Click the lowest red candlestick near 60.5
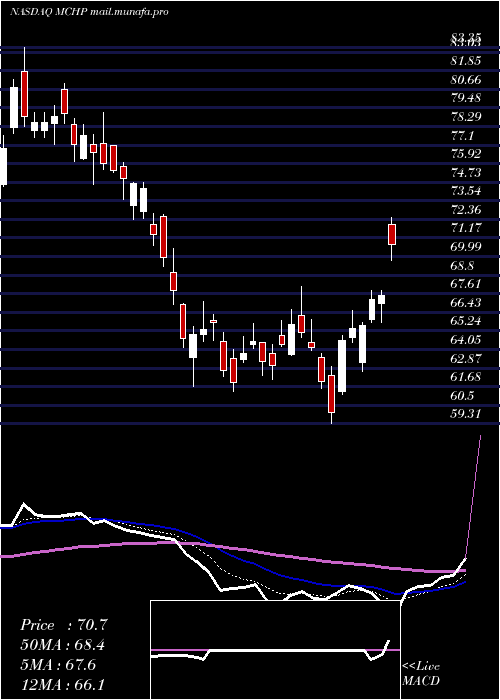Screen dimensions: 500x700 pos(331,394)
